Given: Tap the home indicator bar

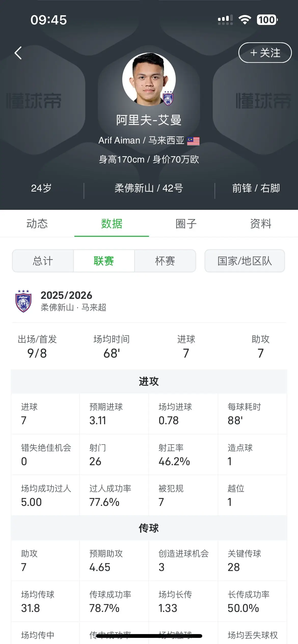Looking at the screenshot, I should [149, 636].
